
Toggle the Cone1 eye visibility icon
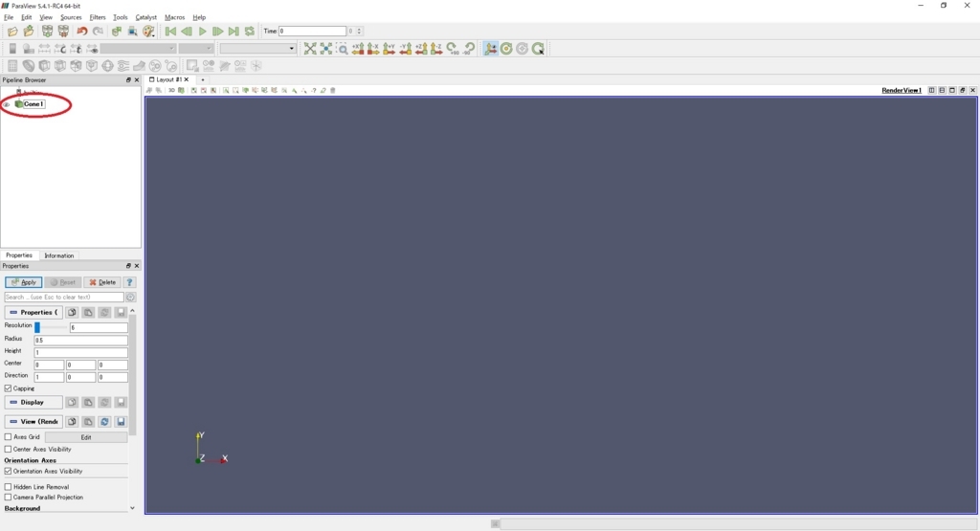[x=7, y=104]
